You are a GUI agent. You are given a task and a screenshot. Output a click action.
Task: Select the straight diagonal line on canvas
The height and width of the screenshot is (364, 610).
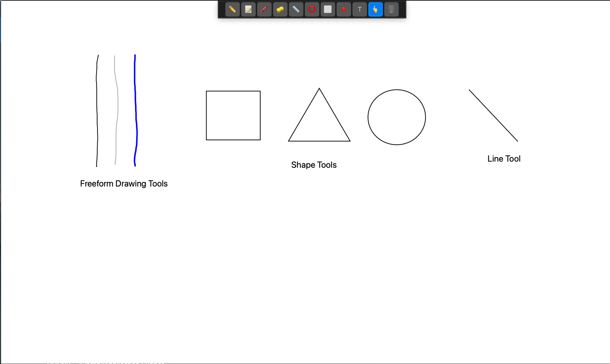coord(493,115)
